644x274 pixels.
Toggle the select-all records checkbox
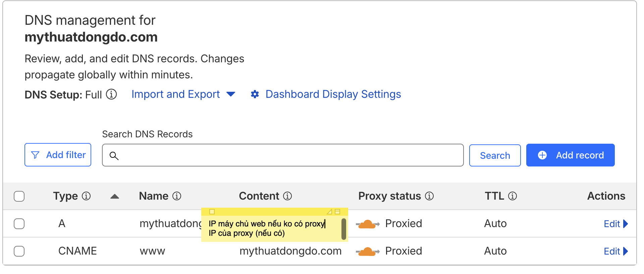coord(19,196)
